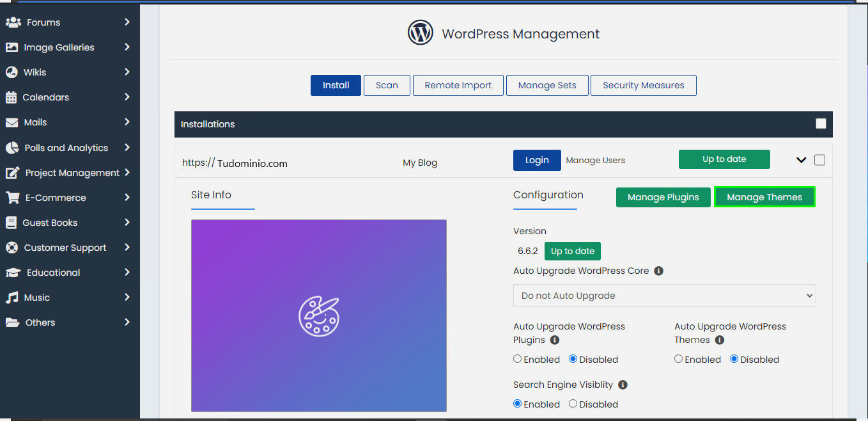This screenshot has height=421, width=868.
Task: Collapse the Tudominio.com installation details
Action: click(801, 160)
